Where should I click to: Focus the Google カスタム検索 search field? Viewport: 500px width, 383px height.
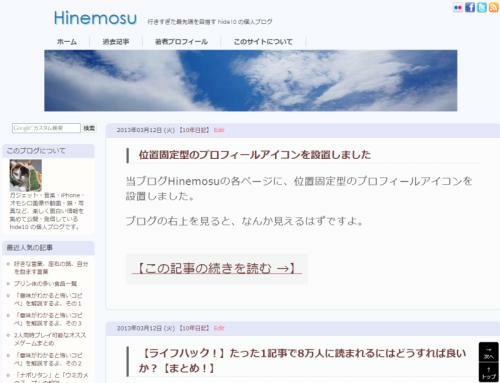46,128
